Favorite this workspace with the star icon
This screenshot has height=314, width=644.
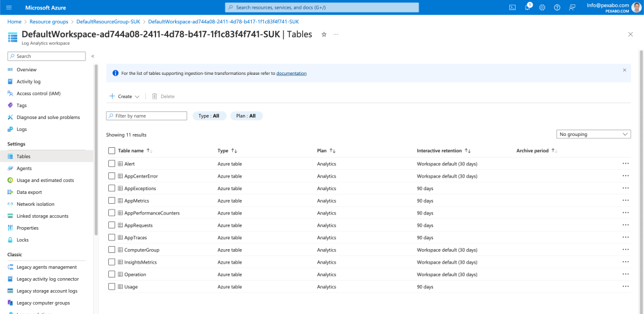[324, 35]
